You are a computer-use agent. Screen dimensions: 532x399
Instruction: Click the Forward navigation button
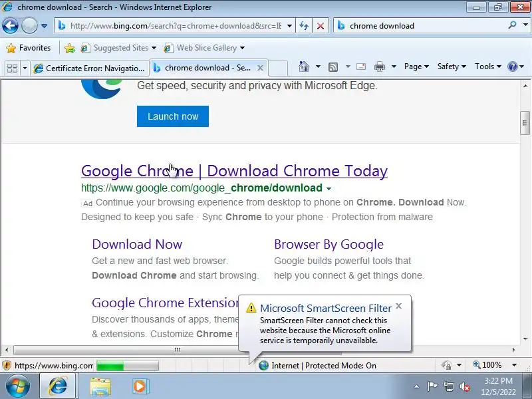pyautogui.click(x=29, y=26)
